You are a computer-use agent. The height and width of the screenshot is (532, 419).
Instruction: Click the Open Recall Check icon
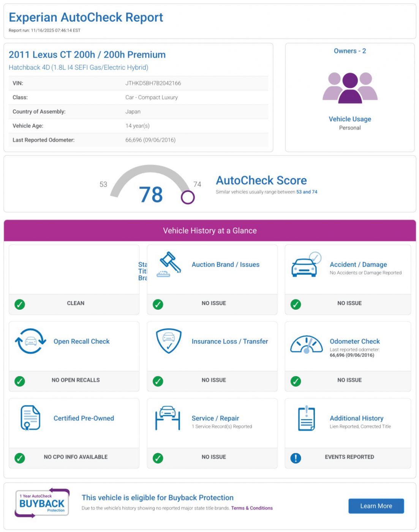[x=30, y=341]
